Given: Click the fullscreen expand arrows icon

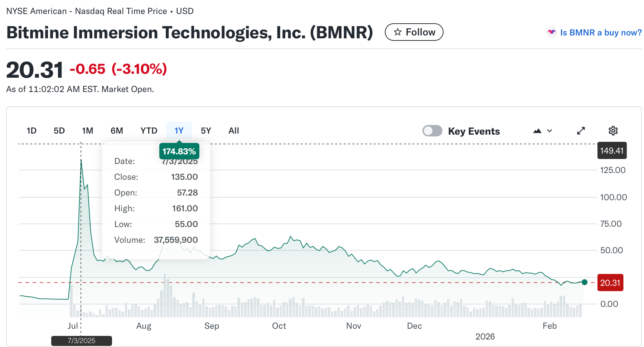Looking at the screenshot, I should (581, 131).
